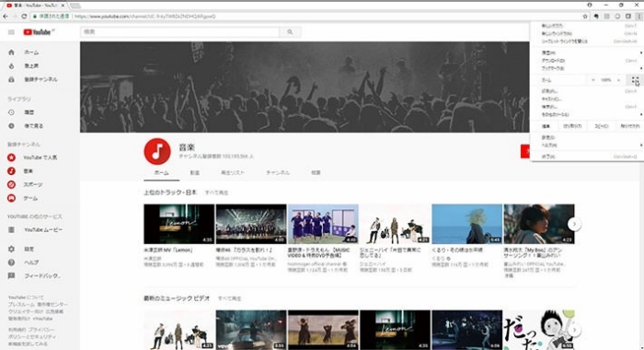Screen dimensions: 644x350
Task: Click 切り取り (Cut) in the Chrome menu edit row
Action: 572,126
